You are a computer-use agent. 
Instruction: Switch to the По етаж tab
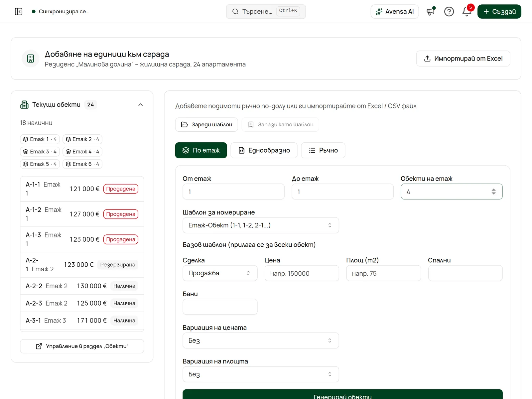click(201, 150)
